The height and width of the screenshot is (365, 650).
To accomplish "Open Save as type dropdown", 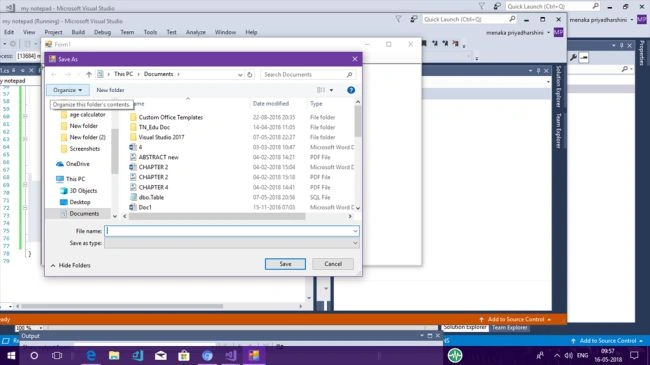I will click(x=232, y=243).
